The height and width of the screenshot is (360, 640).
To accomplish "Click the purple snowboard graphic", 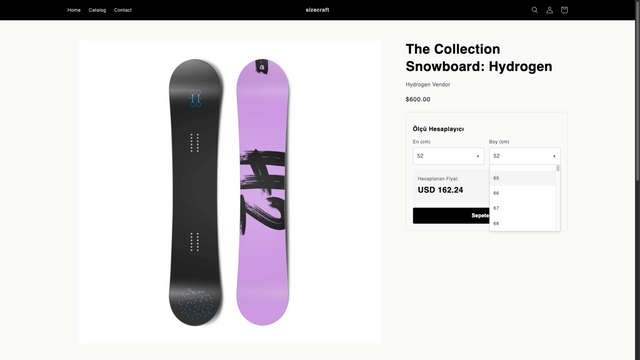I will 262,192.
